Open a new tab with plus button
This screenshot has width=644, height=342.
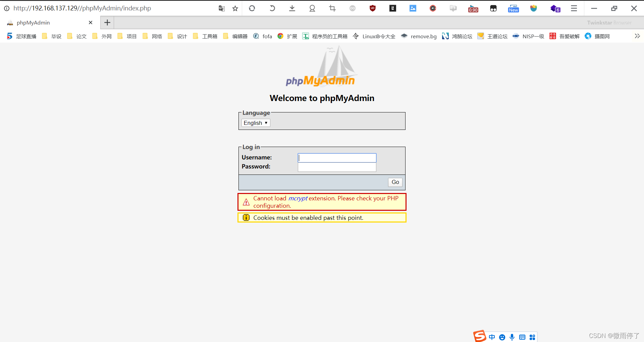tap(107, 22)
